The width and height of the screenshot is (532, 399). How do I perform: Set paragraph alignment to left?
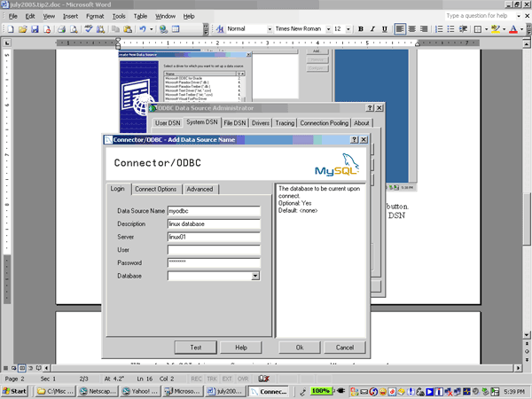tap(400, 29)
